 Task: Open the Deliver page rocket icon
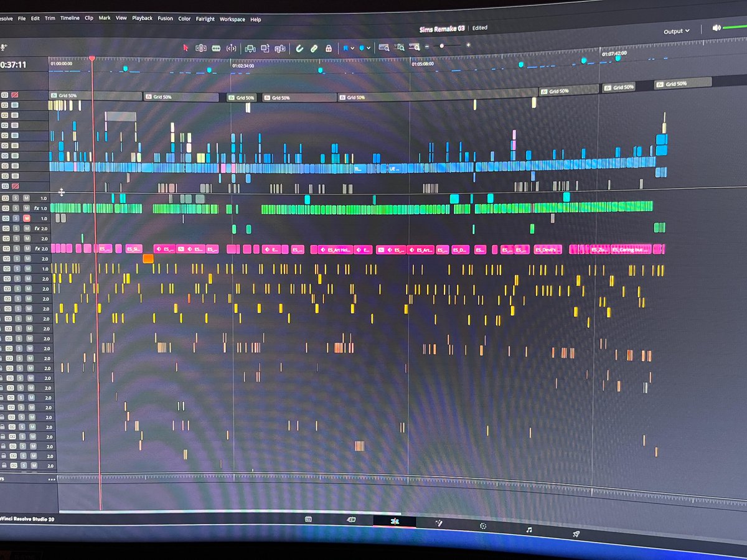[577, 533]
